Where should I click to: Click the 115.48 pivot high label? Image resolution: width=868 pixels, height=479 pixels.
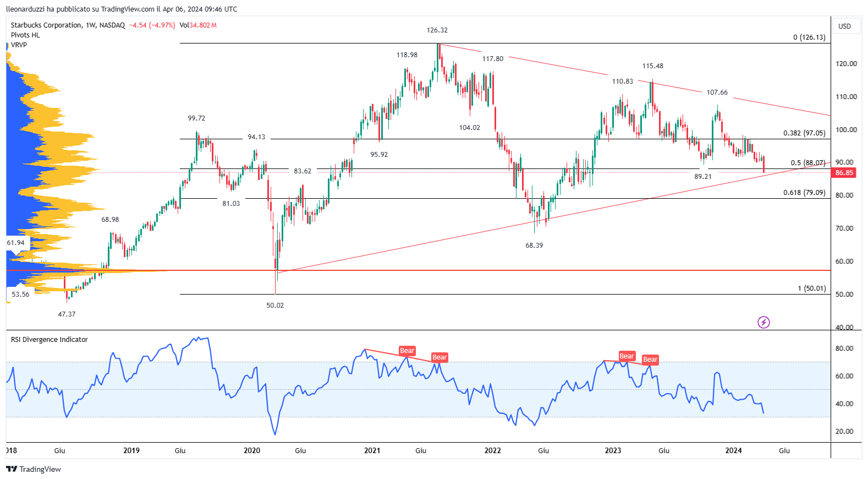pos(653,66)
